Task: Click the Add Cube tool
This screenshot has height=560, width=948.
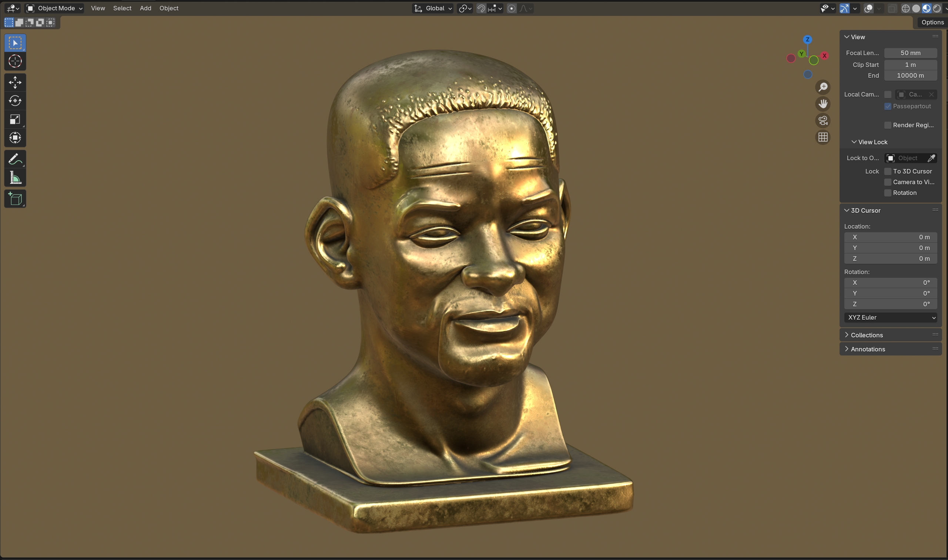Action: click(15, 199)
